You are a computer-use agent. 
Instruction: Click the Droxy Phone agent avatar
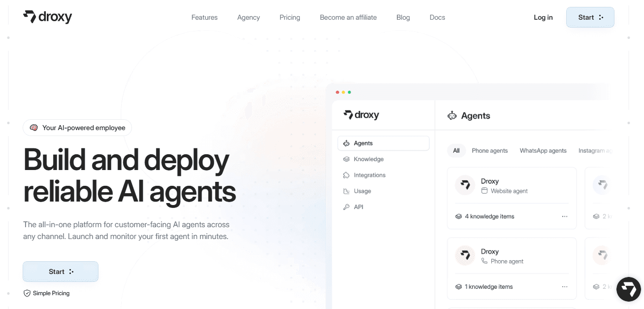pyautogui.click(x=465, y=256)
